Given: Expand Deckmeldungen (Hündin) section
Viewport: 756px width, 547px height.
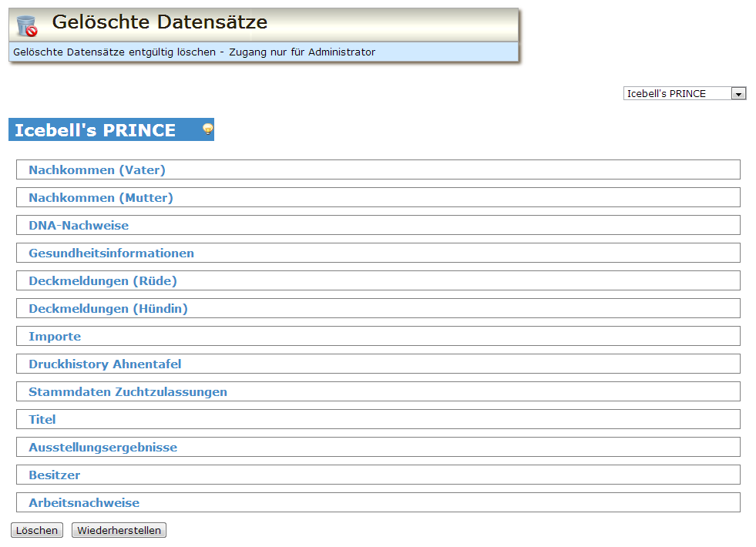Looking at the screenshot, I should click(108, 309).
